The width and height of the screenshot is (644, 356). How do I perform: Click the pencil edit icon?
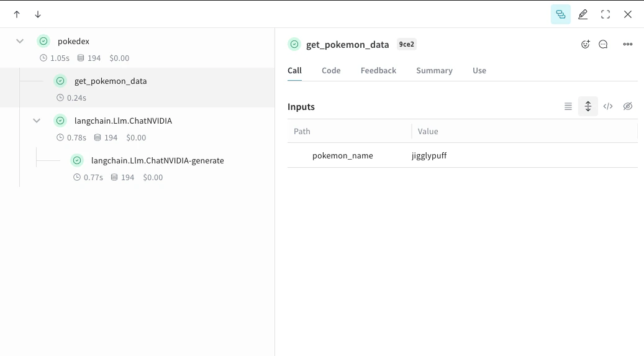tap(583, 14)
